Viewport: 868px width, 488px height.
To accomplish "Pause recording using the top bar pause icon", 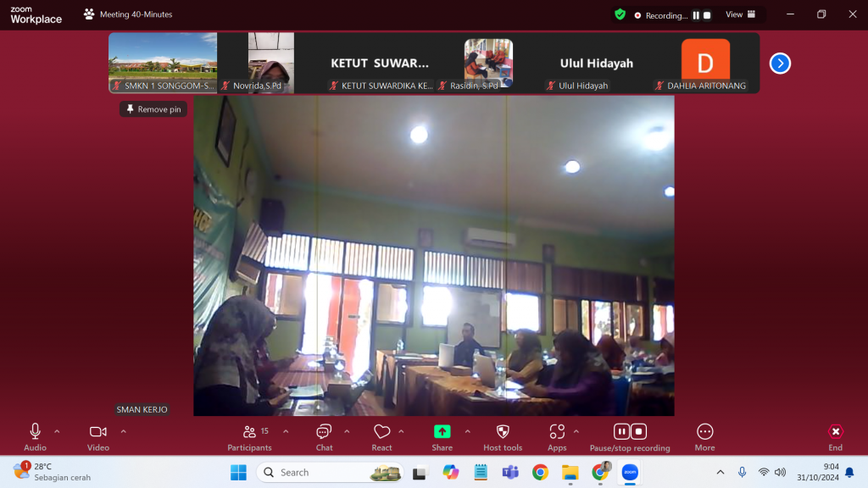I will tap(696, 15).
